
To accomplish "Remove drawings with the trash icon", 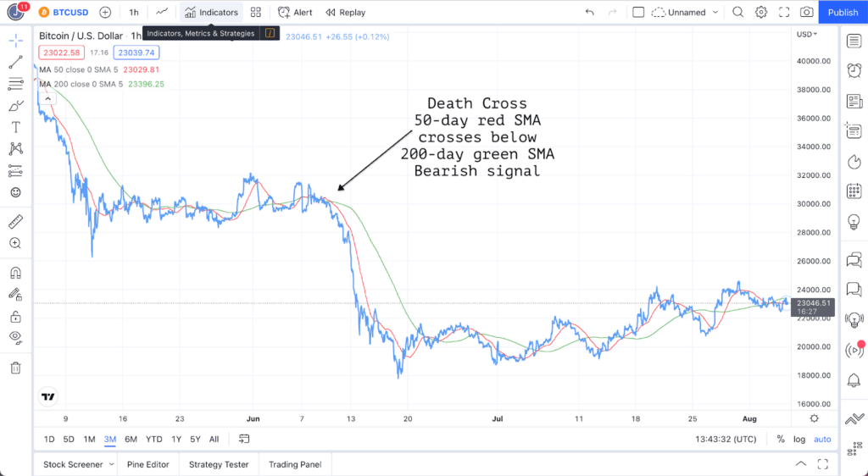I will click(x=15, y=368).
